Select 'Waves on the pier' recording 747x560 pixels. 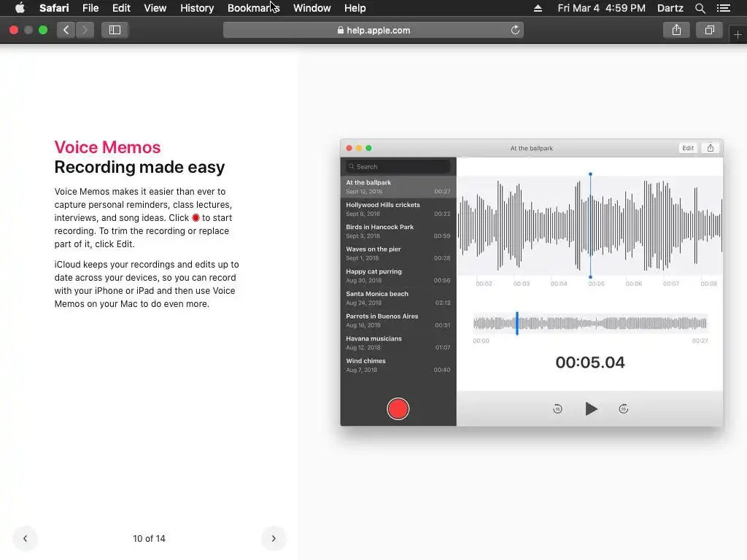pos(398,253)
